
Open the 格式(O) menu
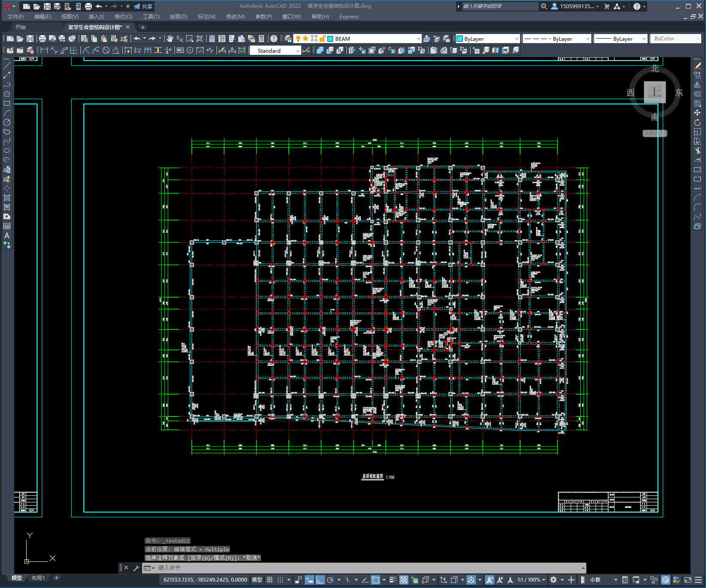coord(123,17)
